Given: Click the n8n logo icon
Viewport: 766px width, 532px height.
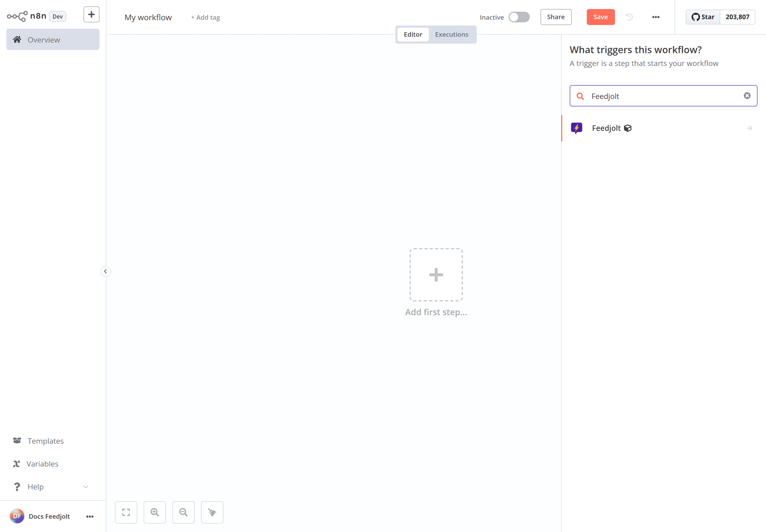Looking at the screenshot, I should [17, 16].
